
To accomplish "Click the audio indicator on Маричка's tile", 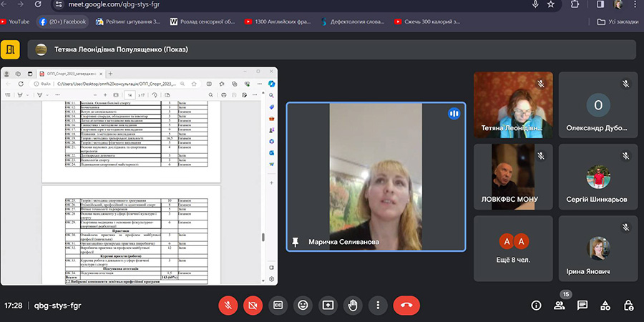I will [454, 113].
